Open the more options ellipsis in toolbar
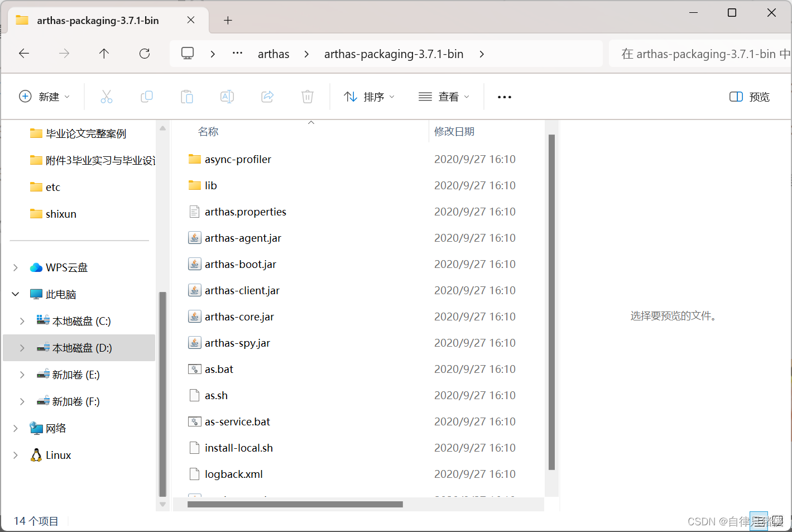The width and height of the screenshot is (792, 532). [505, 97]
